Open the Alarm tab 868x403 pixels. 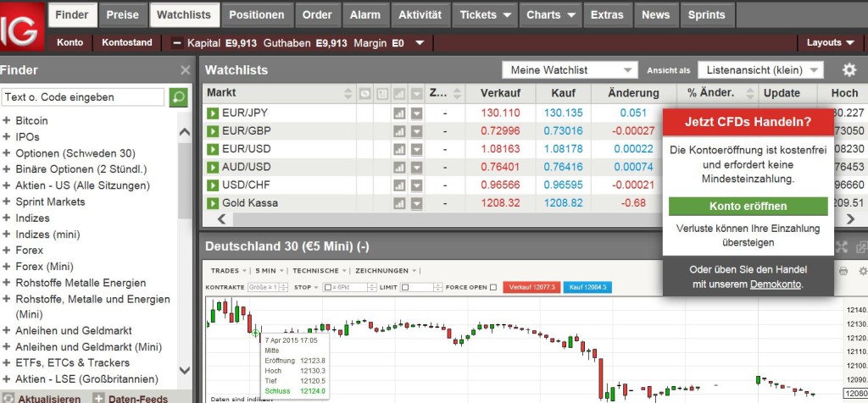point(365,15)
